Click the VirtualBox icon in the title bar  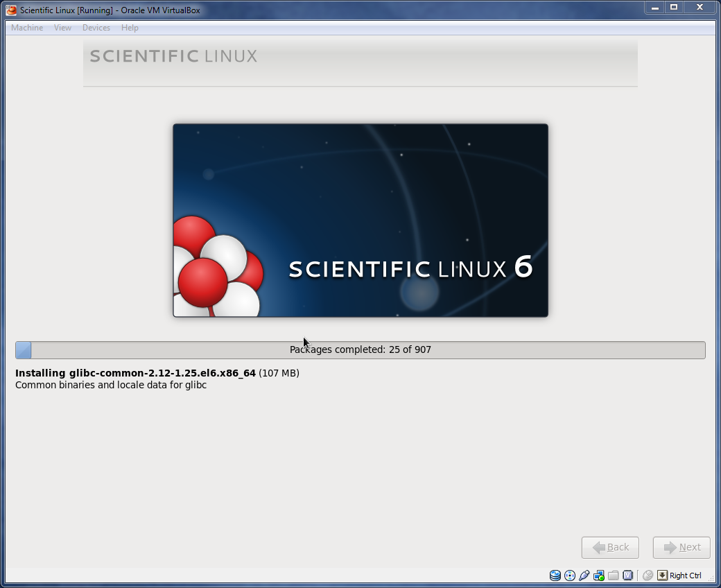click(11, 10)
